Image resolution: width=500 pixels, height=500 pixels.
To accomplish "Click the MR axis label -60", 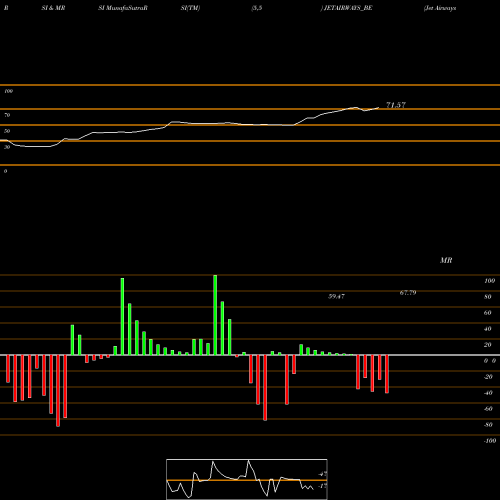I will coord(488,409).
